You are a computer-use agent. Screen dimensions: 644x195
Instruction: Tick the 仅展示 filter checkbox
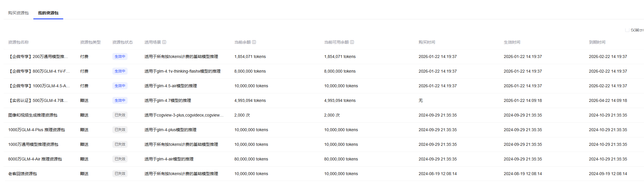[x=627, y=30]
